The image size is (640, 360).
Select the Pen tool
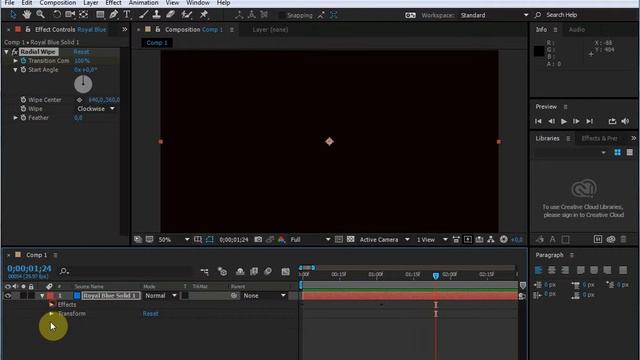click(113, 15)
